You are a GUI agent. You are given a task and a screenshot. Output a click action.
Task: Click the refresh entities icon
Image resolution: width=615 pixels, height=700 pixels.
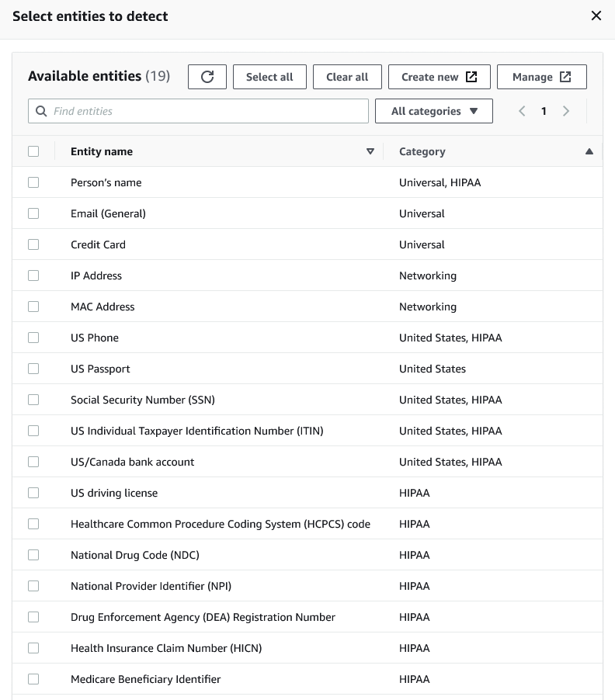[207, 77]
